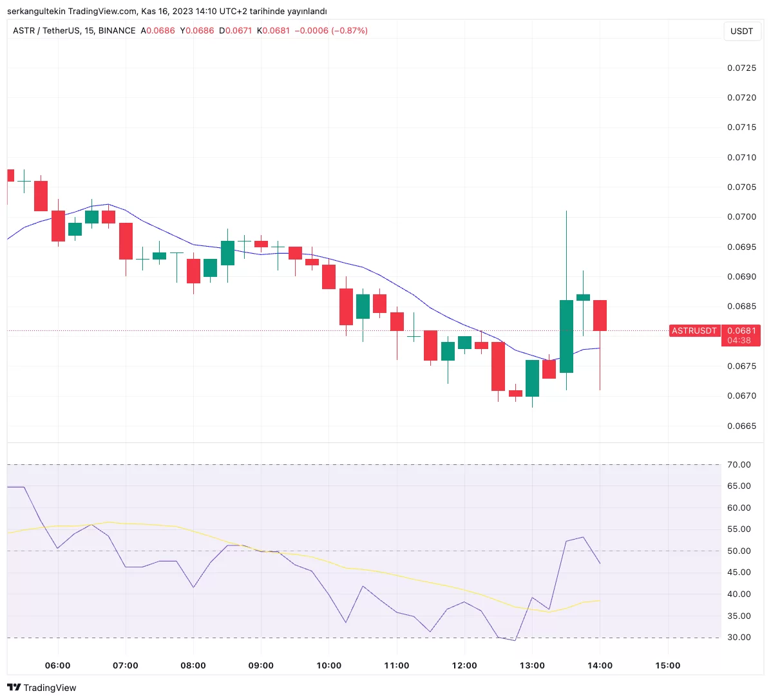Click the tall green candle near 13:30
The image size is (771, 700).
click(566, 336)
